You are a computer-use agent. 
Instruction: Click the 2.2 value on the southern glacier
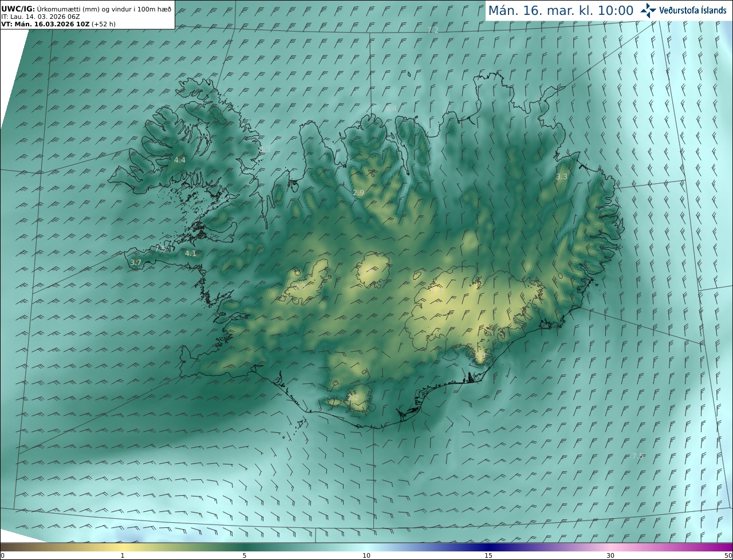(x=353, y=397)
